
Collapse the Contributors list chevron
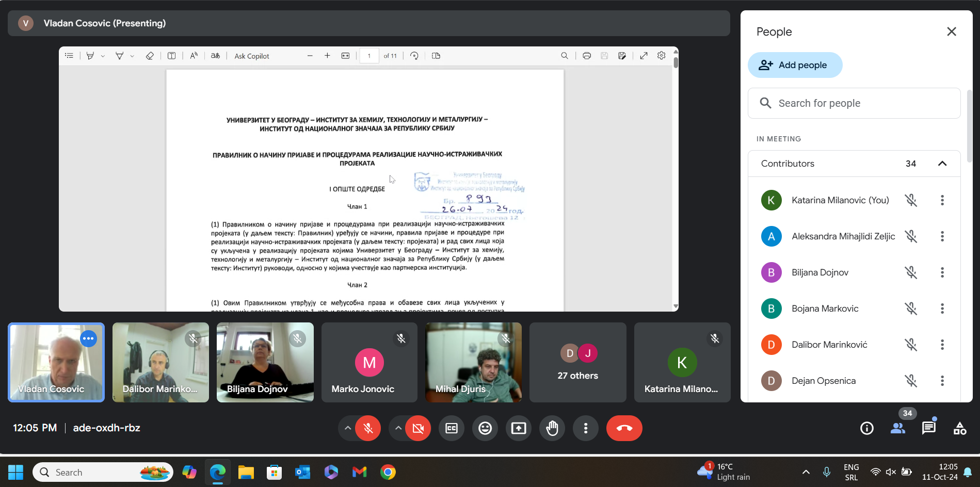(942, 164)
